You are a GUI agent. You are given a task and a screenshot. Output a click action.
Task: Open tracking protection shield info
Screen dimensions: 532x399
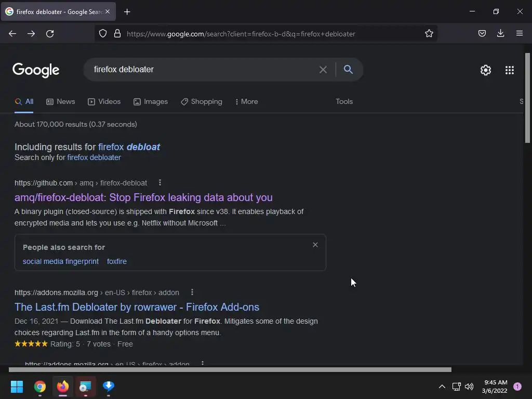pyautogui.click(x=103, y=33)
